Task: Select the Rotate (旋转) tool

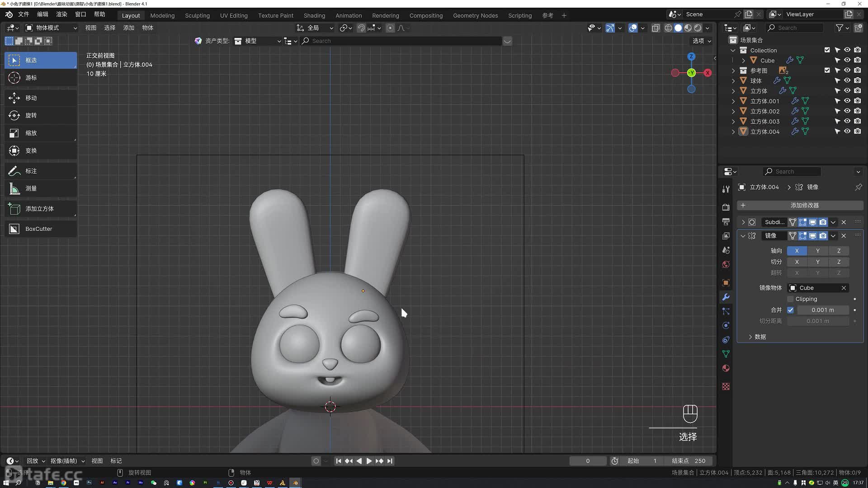Action: pyautogui.click(x=41, y=115)
